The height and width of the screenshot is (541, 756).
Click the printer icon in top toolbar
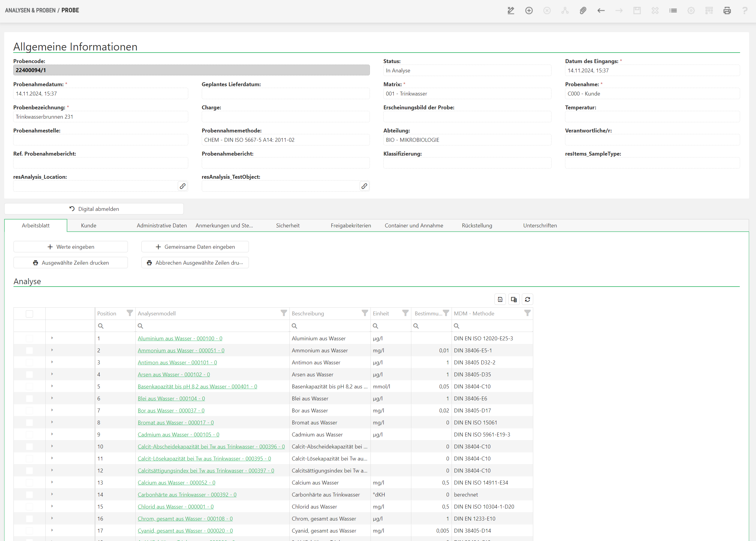(727, 11)
